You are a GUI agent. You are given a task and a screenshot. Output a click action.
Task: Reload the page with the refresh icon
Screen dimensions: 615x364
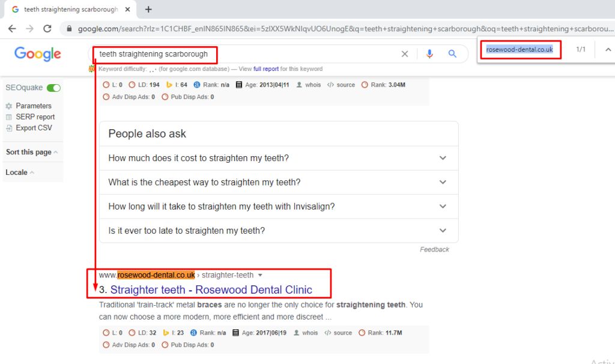click(x=47, y=28)
